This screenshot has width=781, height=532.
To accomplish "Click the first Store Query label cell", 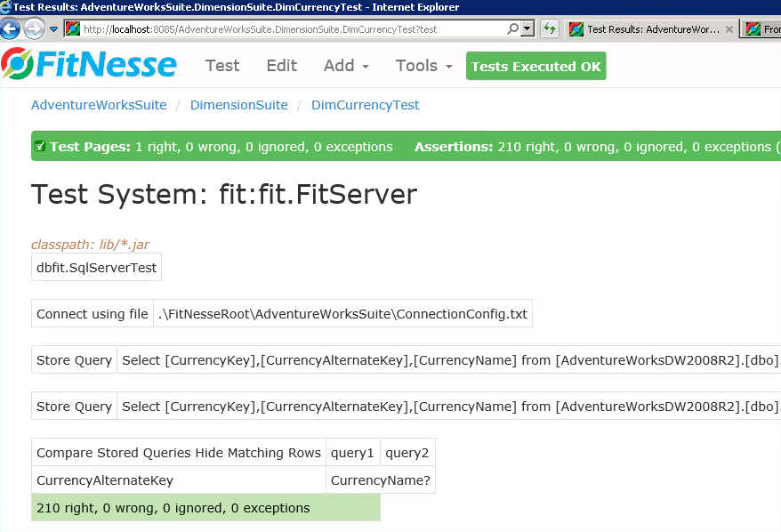I will [74, 360].
